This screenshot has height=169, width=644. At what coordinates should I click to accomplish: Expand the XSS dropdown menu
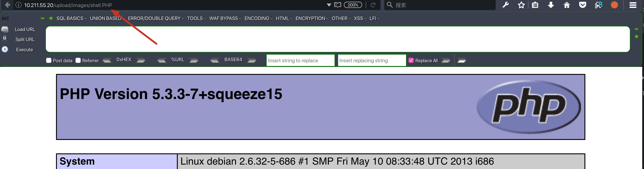360,18
